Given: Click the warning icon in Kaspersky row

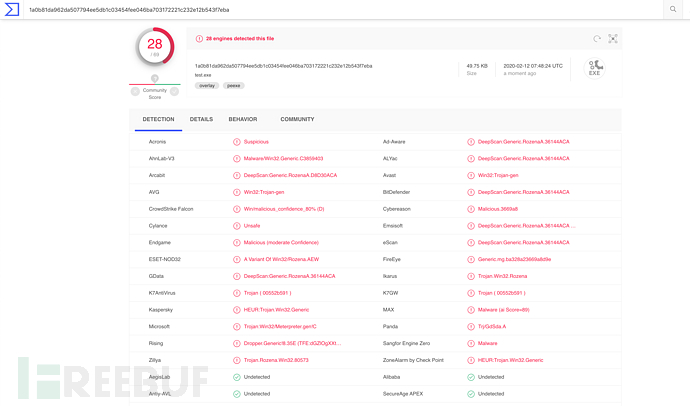Looking at the screenshot, I should pos(237,310).
